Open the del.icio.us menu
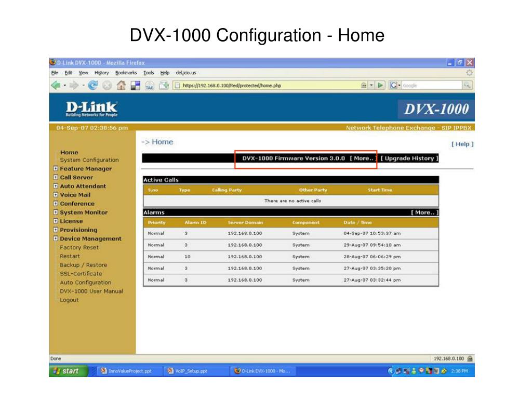This screenshot has width=532, height=399. 186,73
